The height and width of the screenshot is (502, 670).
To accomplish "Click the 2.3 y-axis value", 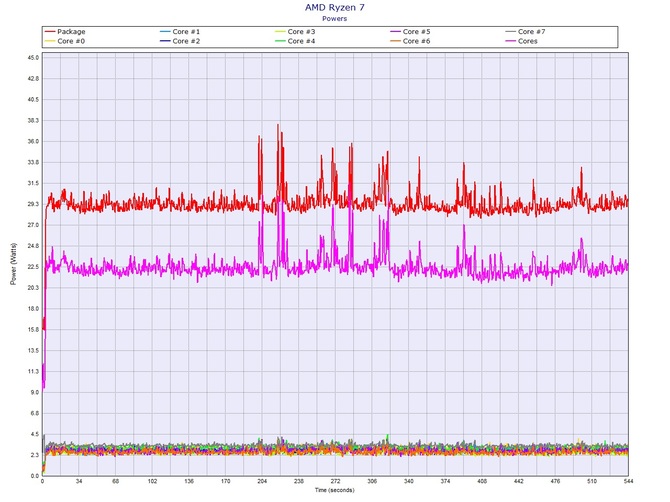I will tap(35, 455).
